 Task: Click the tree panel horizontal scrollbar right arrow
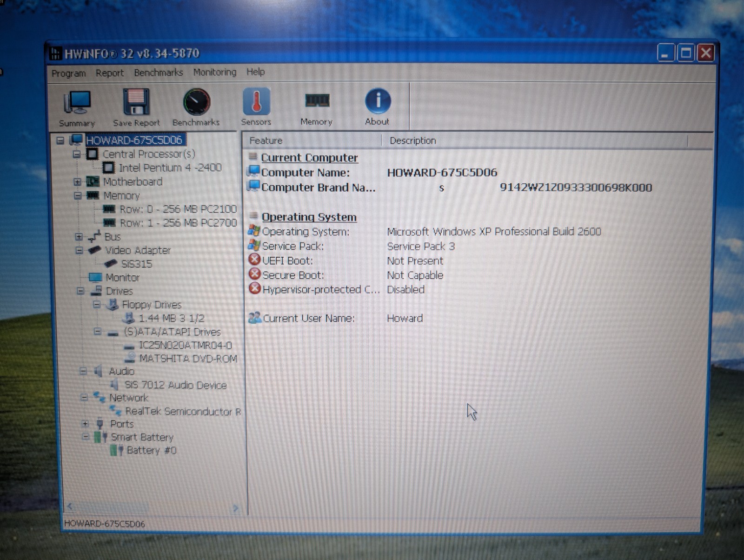236,508
